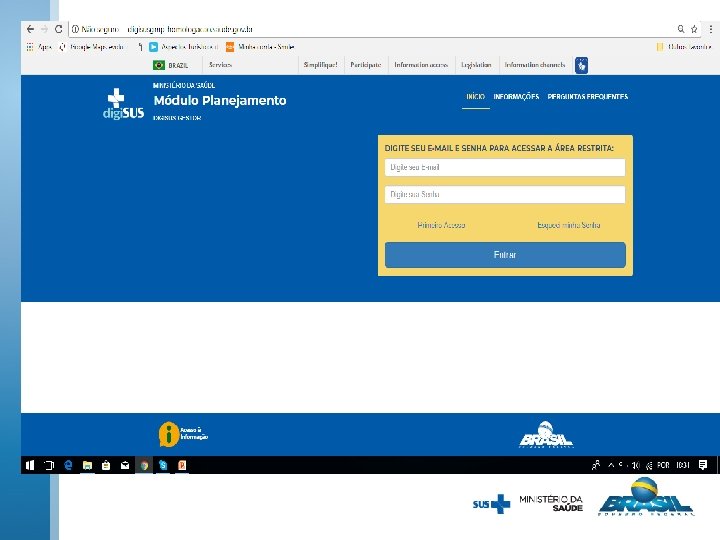Open the Chrome three-dot menu
720x540 pixels.
pos(710,29)
